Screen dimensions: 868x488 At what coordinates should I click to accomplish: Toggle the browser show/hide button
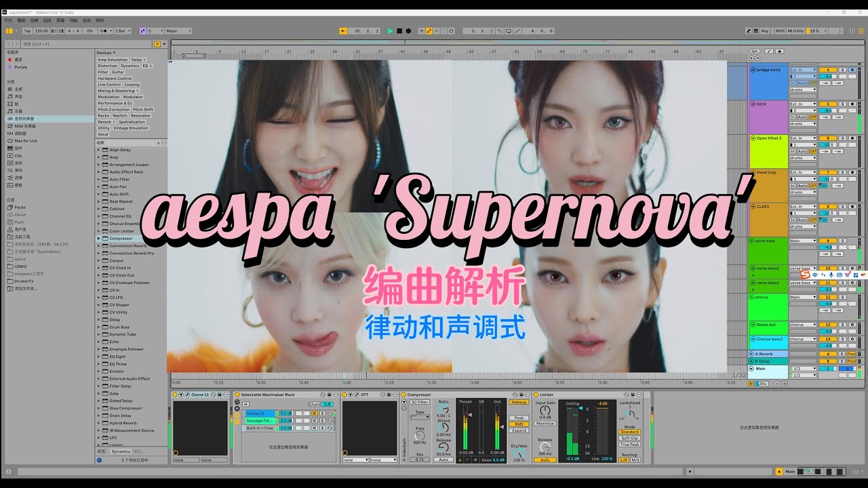pos(9,31)
